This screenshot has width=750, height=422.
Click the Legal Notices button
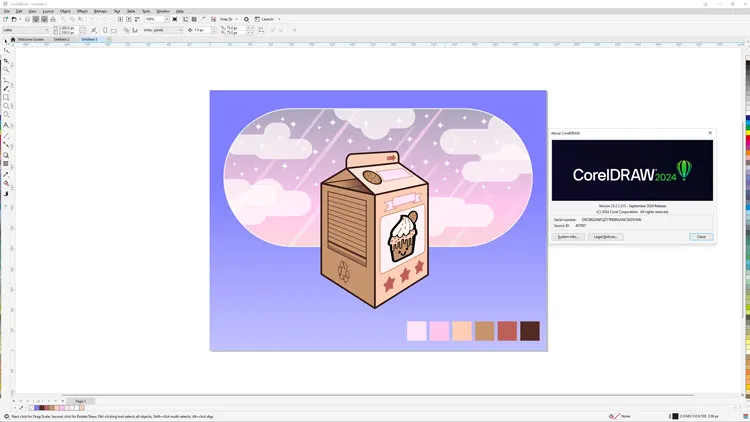coord(607,237)
